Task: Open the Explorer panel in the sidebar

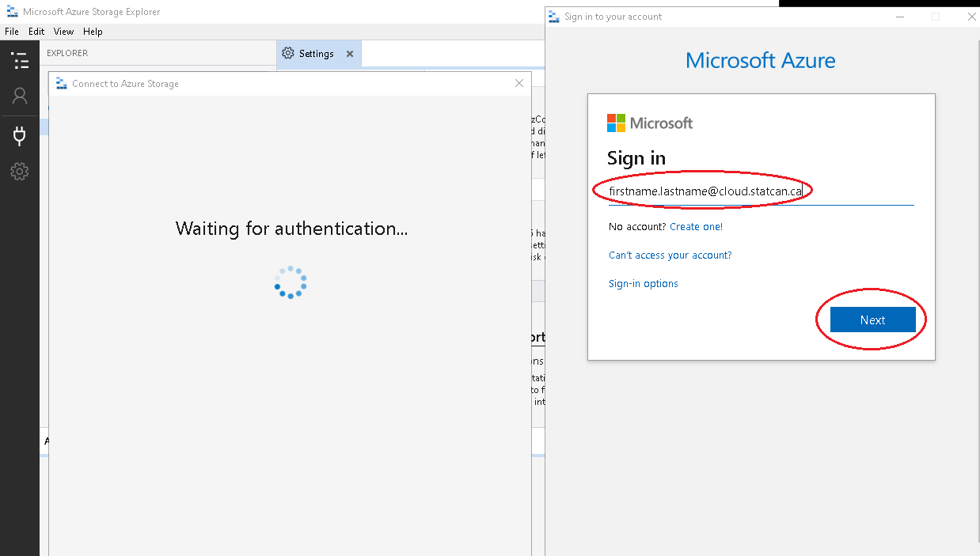Action: pyautogui.click(x=20, y=59)
